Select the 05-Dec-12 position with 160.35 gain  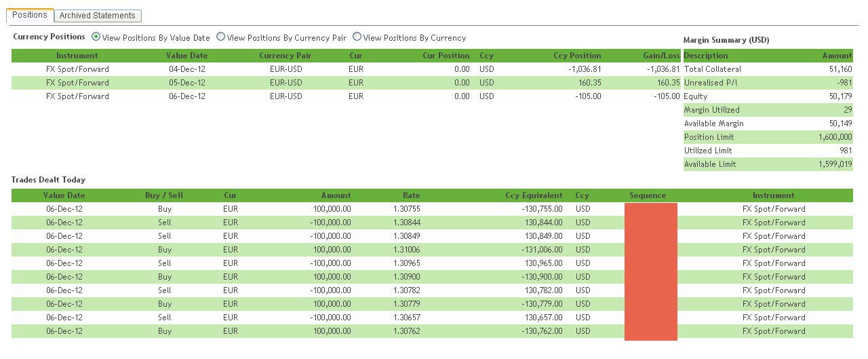pyautogui.click(x=187, y=83)
